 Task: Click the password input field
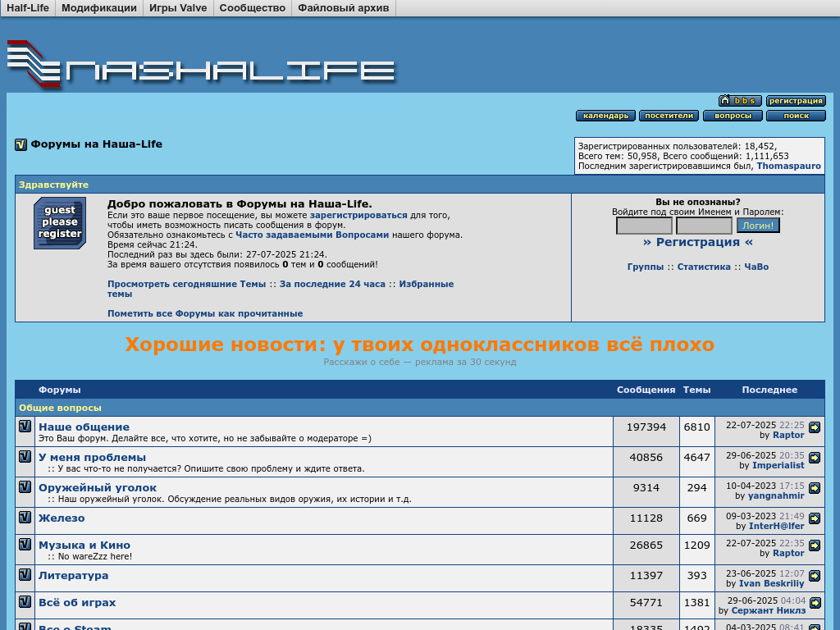point(704,226)
